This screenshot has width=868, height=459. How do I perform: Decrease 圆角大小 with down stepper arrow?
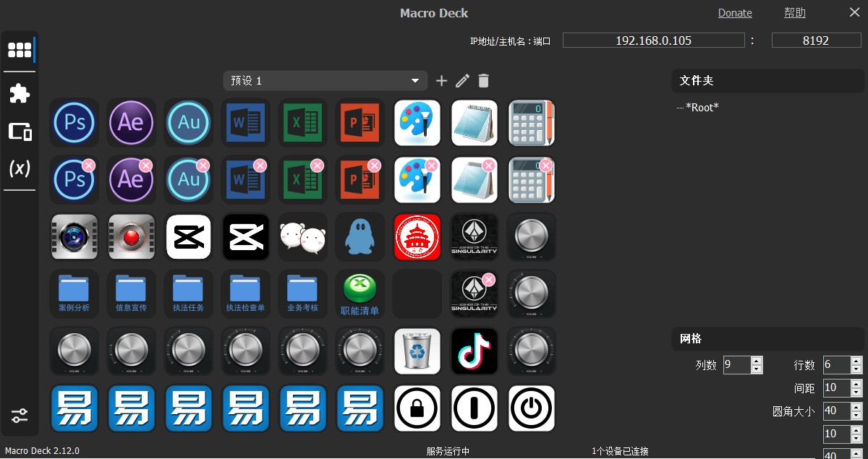(856, 416)
